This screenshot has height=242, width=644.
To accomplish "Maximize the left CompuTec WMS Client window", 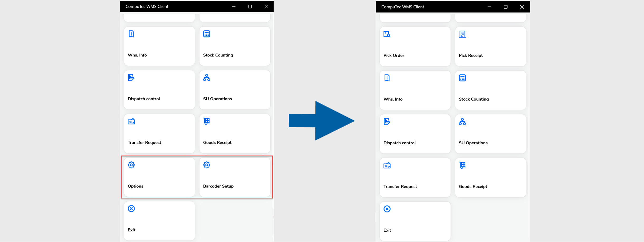I will point(250,6).
